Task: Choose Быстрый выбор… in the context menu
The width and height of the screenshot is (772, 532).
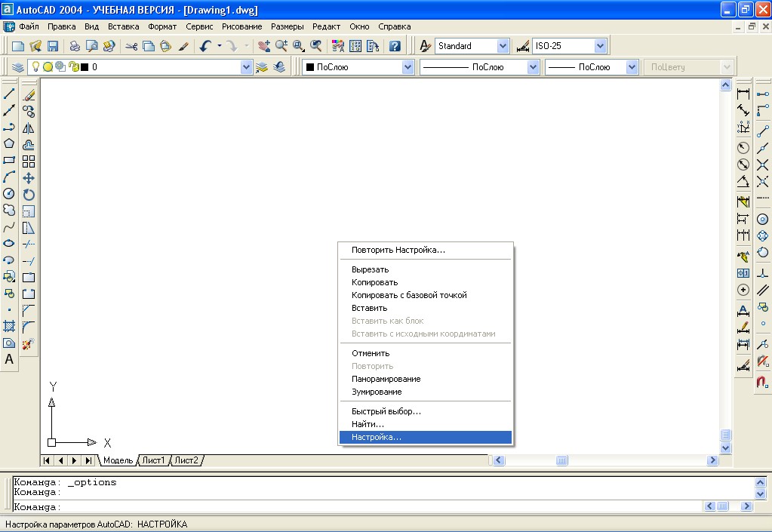Action: [426, 411]
